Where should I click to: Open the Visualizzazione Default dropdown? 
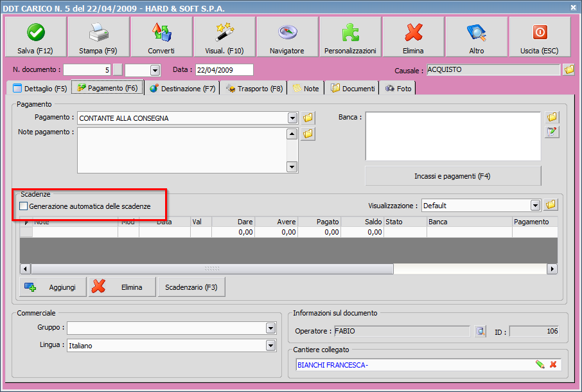click(535, 205)
